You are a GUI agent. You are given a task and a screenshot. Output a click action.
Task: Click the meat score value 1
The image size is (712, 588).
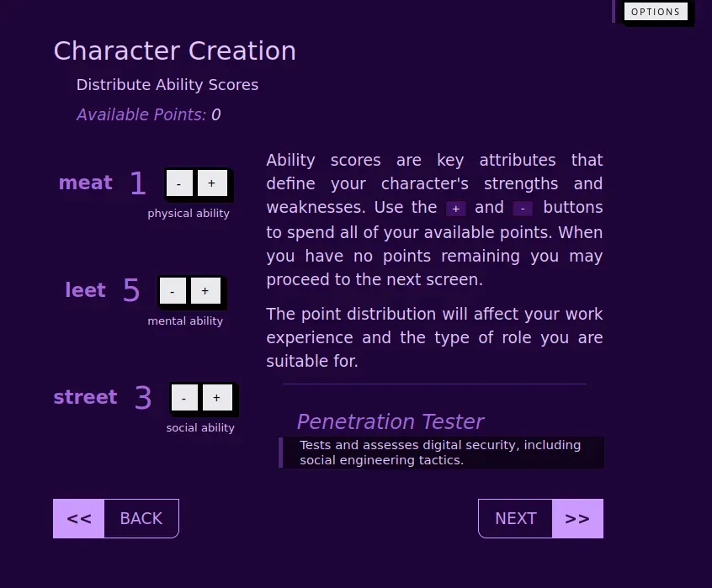[x=137, y=184]
